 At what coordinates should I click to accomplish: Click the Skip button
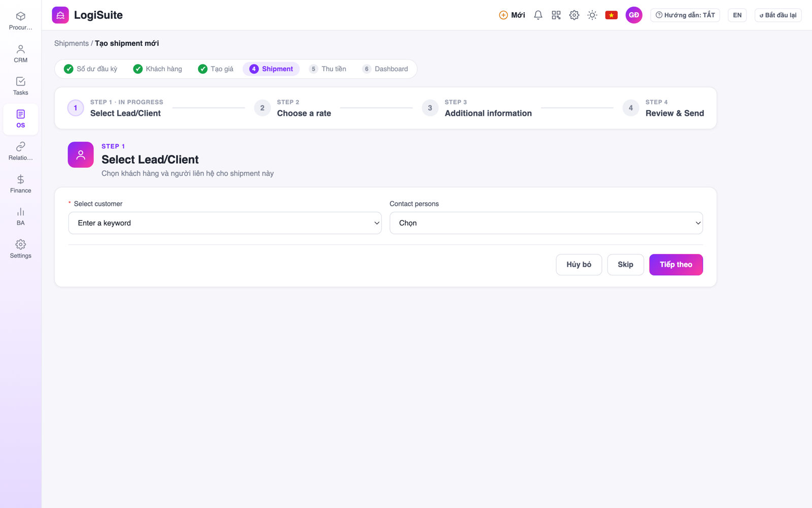[x=625, y=265]
